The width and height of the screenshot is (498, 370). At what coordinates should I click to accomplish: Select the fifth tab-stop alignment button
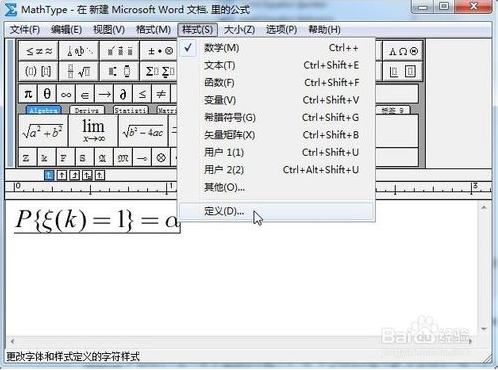100,175
